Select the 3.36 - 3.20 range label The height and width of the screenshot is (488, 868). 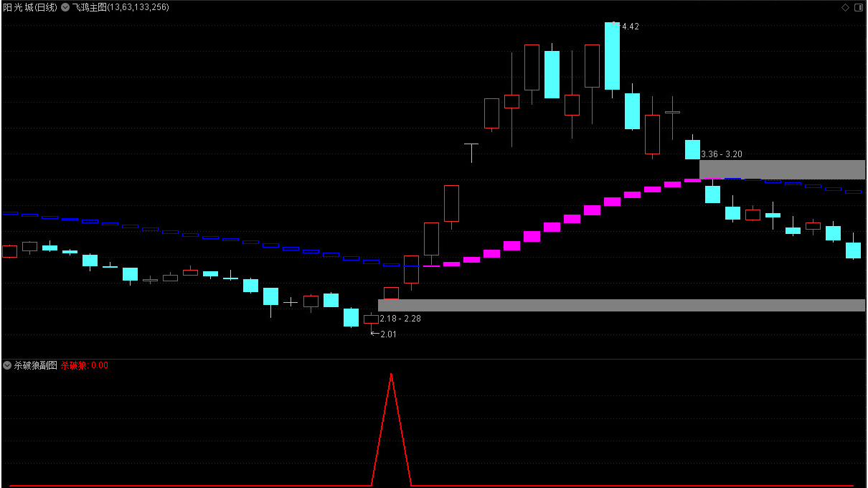point(722,154)
